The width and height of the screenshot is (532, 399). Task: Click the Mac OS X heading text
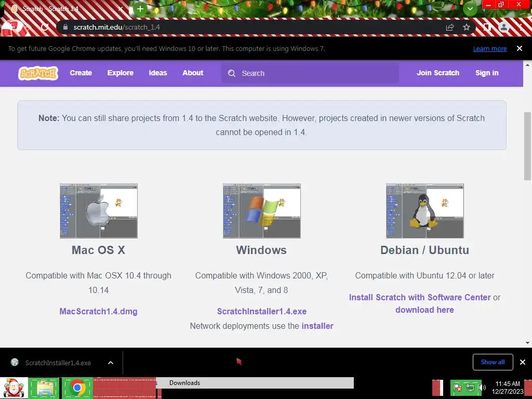[98, 250]
